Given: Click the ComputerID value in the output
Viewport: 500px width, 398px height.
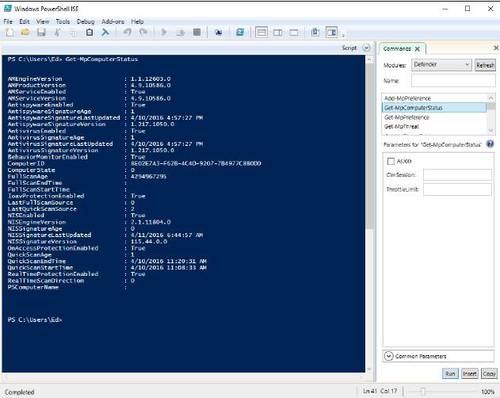Looking at the screenshot, I should click(196, 163).
